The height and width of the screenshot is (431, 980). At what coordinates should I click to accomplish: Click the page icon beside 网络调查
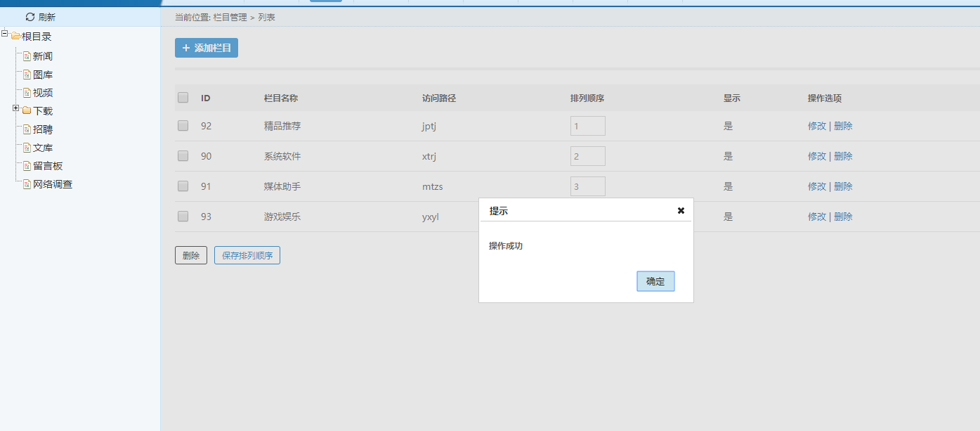point(27,184)
